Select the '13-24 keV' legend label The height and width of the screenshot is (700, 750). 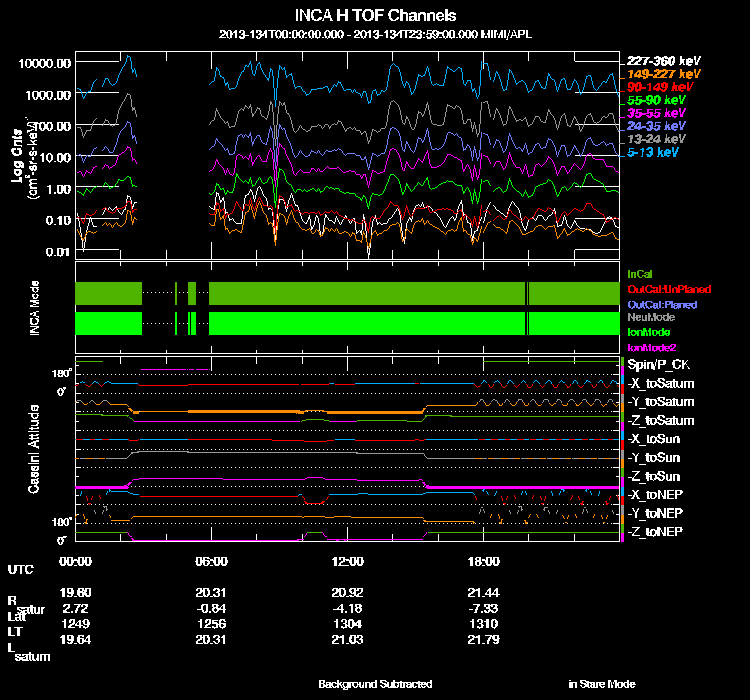tap(656, 139)
